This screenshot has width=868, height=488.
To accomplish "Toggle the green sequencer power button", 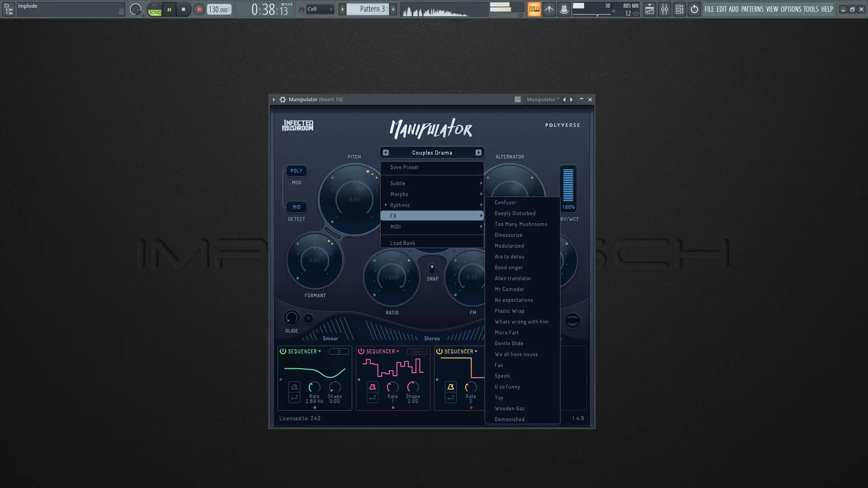I will pyautogui.click(x=283, y=351).
